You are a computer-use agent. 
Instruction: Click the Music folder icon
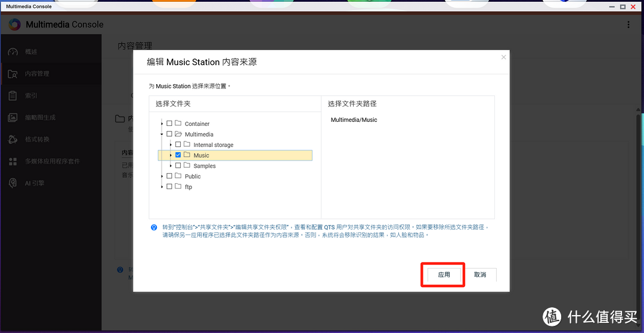click(187, 155)
